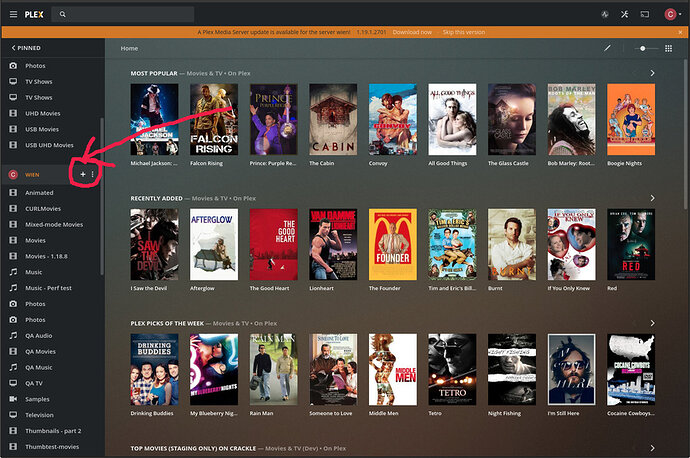
Task: Click the "I'm Still Here" title text
Action: tap(563, 413)
